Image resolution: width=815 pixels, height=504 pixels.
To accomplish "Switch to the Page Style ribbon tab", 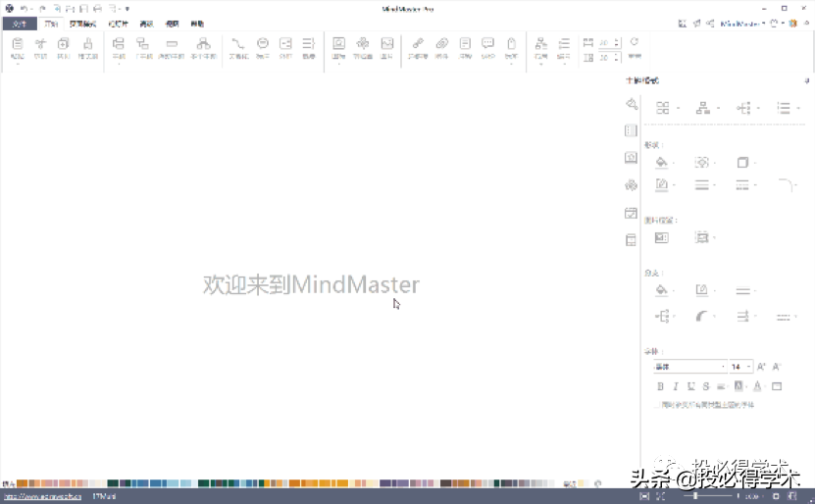I will click(x=82, y=23).
